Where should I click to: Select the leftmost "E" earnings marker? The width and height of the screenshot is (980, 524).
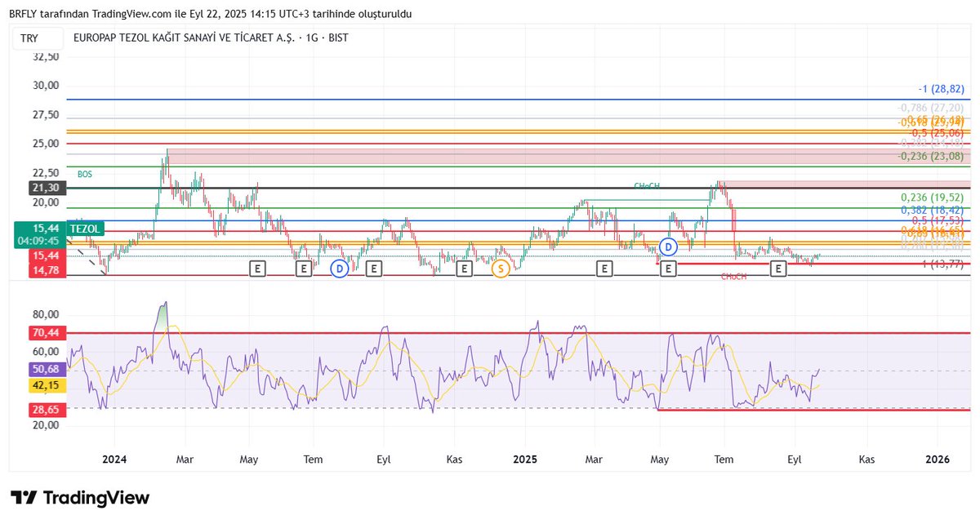[x=258, y=268]
